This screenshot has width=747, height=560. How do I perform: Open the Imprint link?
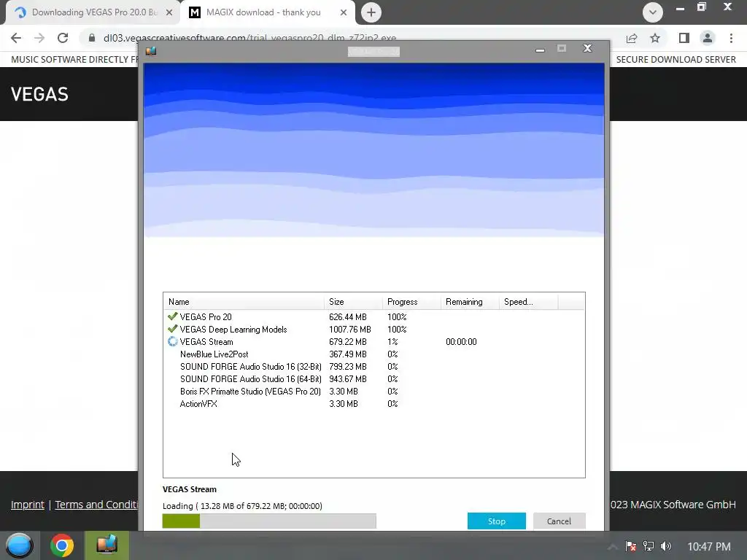click(28, 505)
